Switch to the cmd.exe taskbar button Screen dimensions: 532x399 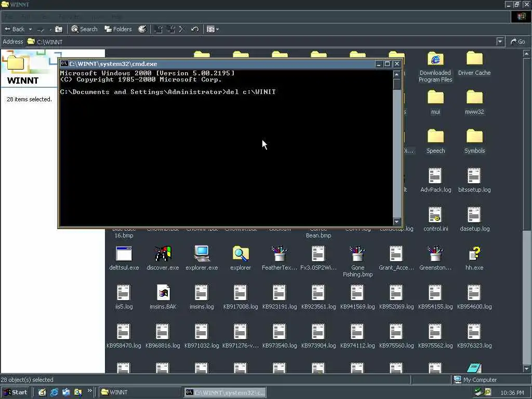tap(225, 392)
